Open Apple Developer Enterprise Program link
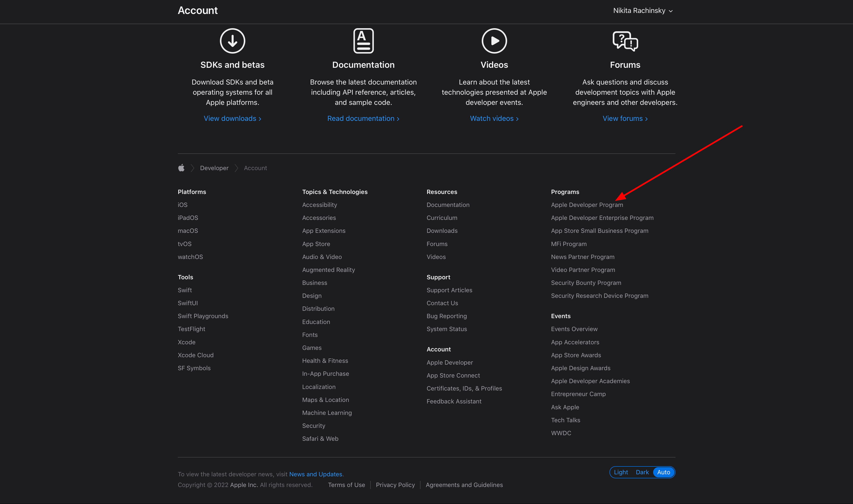 602,218
